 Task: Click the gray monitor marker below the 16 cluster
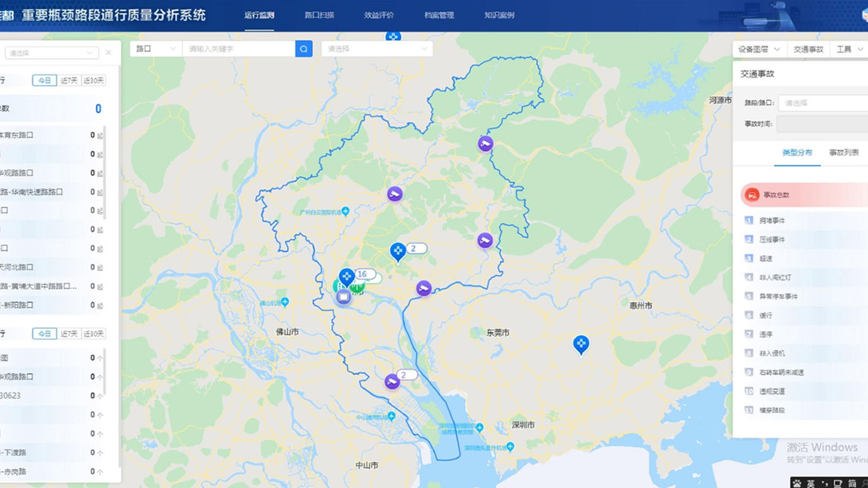(343, 297)
